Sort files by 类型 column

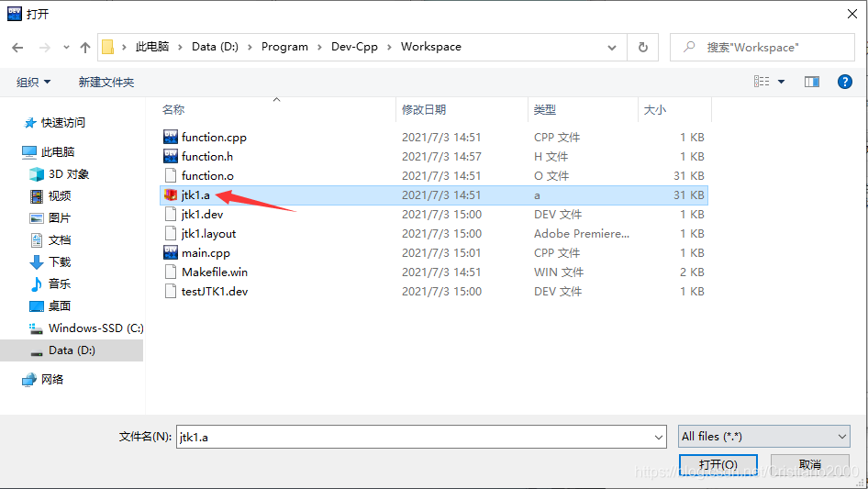tap(545, 110)
